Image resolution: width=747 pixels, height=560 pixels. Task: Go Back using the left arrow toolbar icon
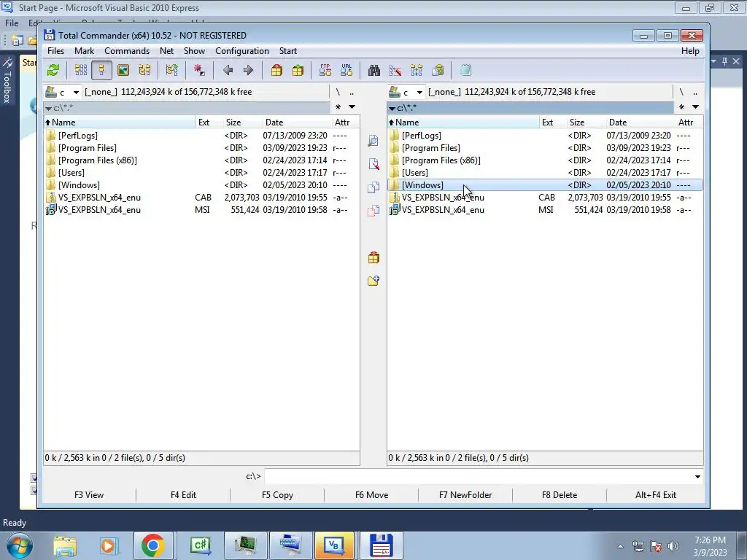point(228,71)
